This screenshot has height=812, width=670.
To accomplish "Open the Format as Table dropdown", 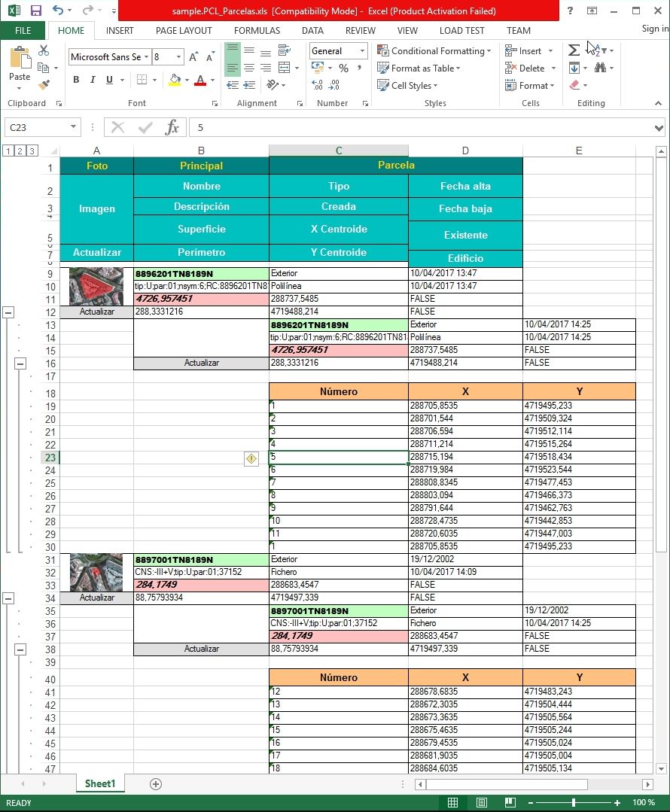I will tap(419, 68).
